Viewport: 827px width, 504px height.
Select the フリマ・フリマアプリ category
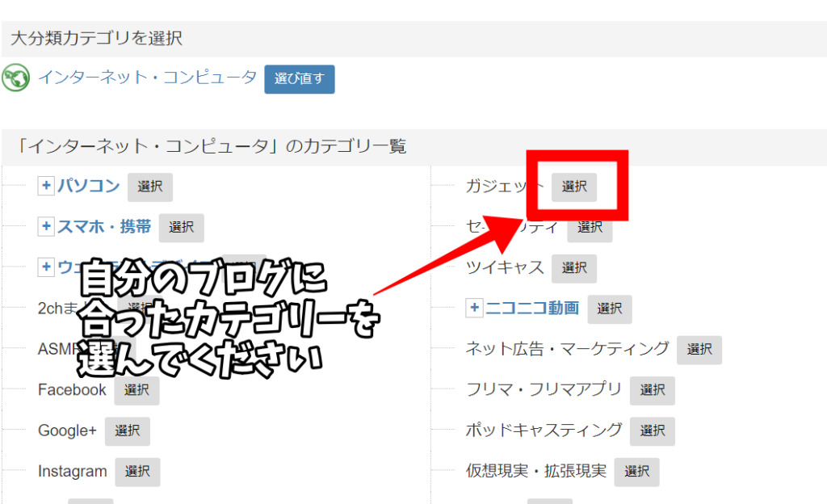pyautogui.click(x=653, y=390)
